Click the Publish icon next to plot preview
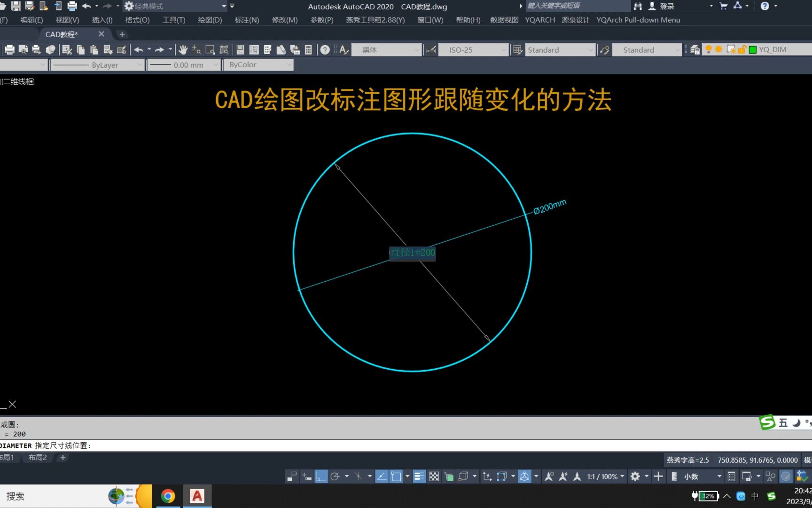The height and width of the screenshot is (508, 812). point(36,50)
